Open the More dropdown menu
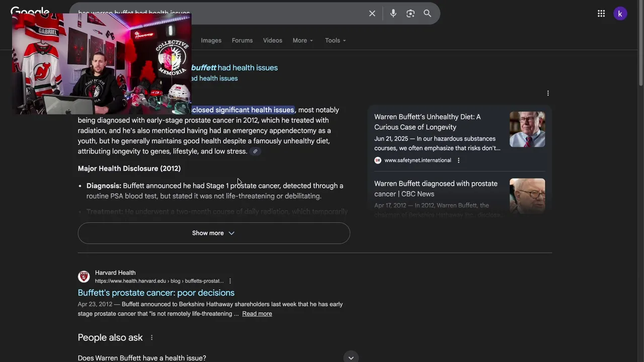Image resolution: width=644 pixels, height=362 pixels. click(x=303, y=40)
